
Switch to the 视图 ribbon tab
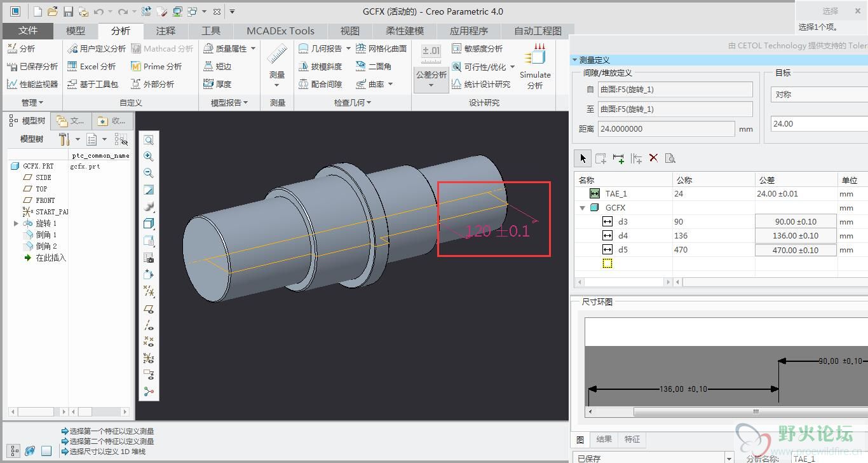coord(350,31)
